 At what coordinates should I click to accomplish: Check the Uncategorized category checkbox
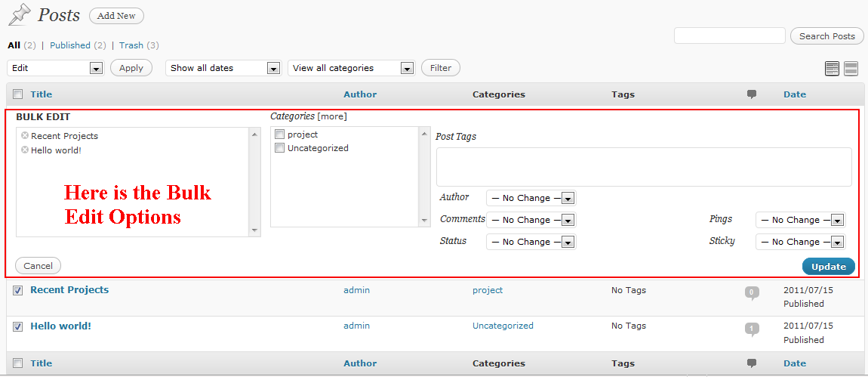click(280, 148)
